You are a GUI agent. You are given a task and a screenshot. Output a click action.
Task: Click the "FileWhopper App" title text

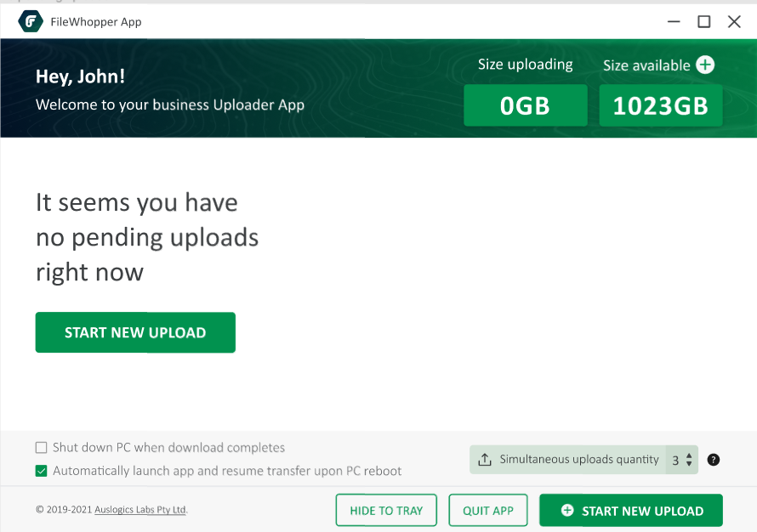[96, 22]
